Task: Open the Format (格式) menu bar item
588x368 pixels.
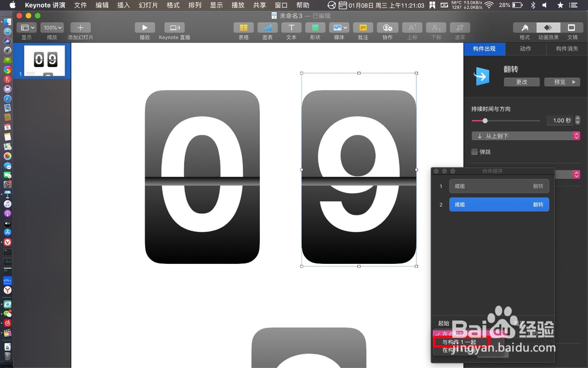Action: [173, 5]
